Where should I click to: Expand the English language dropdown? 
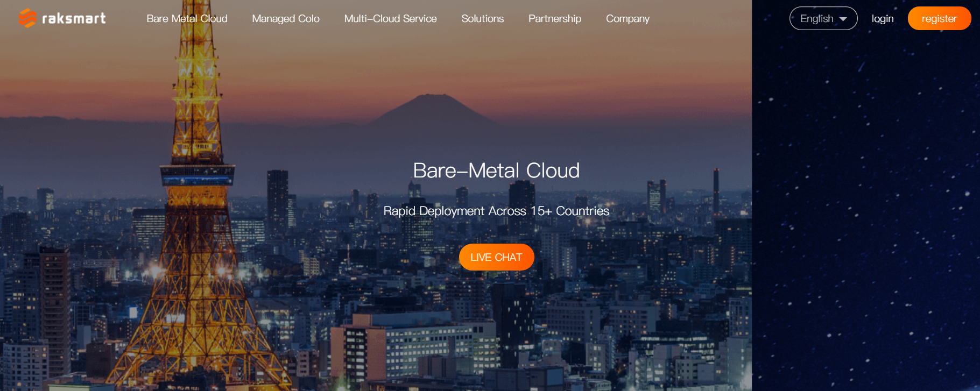(x=823, y=18)
